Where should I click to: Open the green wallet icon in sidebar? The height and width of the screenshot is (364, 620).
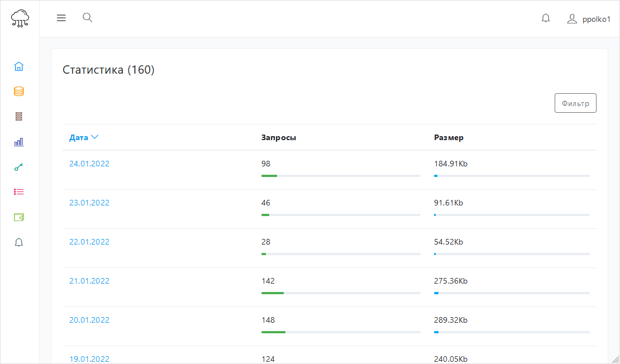[x=19, y=217]
